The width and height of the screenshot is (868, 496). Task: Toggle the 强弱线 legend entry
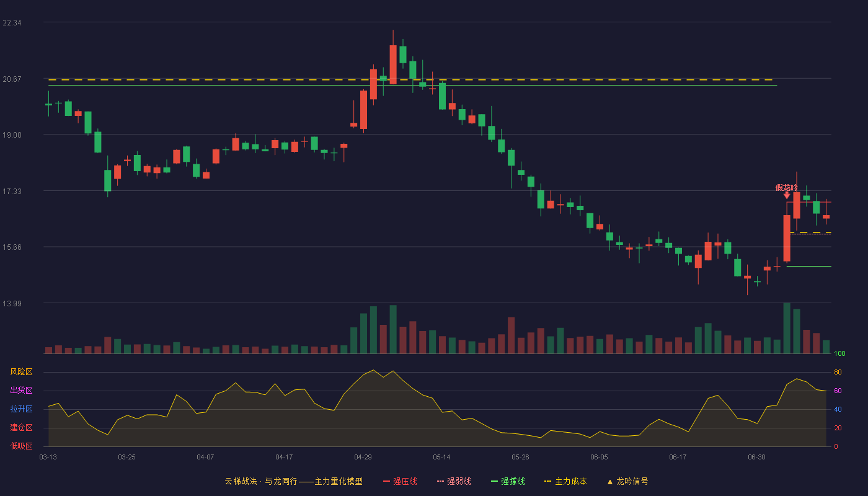point(454,481)
